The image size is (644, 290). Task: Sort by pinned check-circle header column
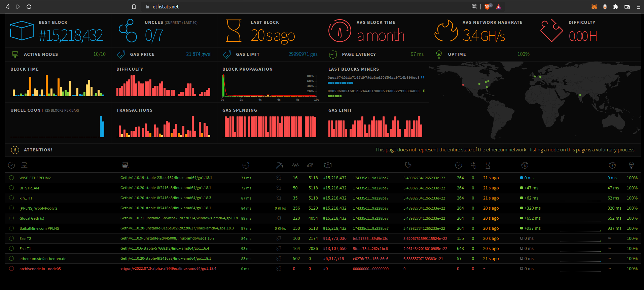click(x=11, y=165)
